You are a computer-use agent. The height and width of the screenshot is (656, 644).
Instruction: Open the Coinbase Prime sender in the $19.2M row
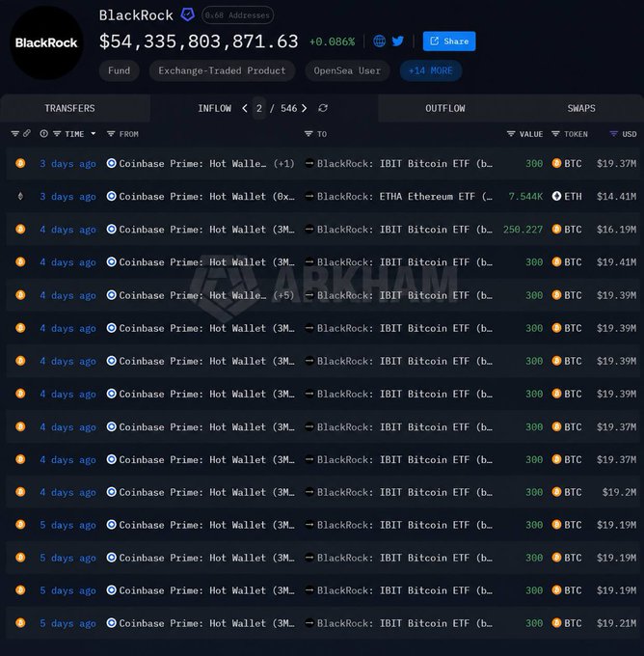[x=206, y=492]
